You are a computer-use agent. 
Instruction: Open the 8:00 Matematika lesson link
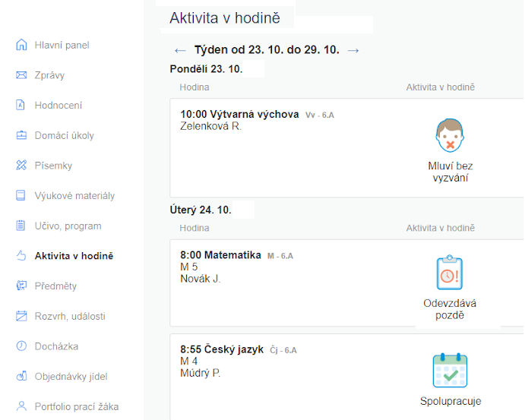(221, 255)
